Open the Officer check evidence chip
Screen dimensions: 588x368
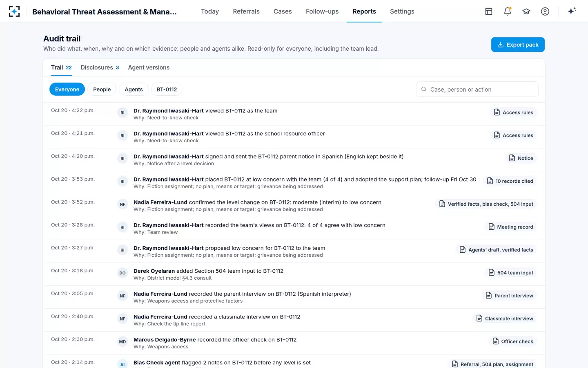512,341
